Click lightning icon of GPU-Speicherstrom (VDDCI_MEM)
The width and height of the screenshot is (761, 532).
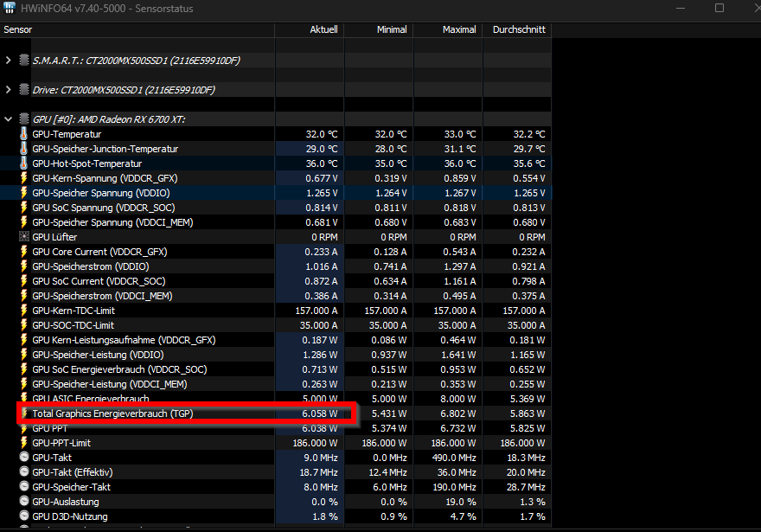[24, 296]
